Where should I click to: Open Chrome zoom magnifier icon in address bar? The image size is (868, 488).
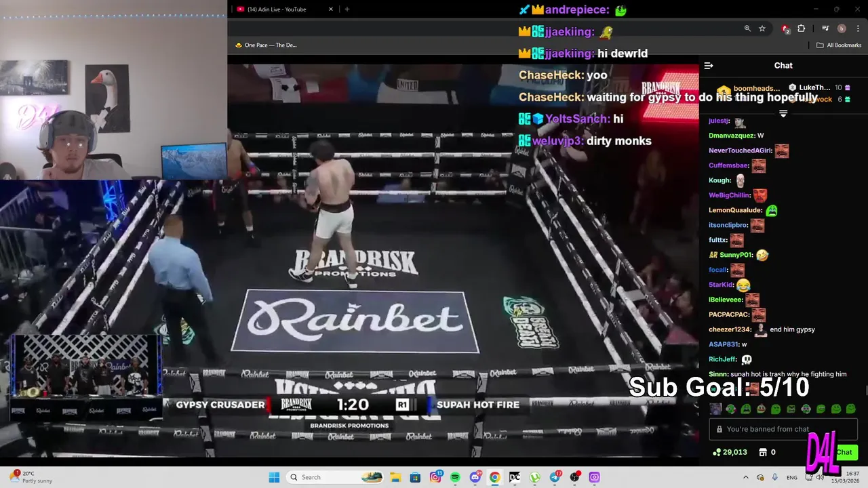click(747, 28)
